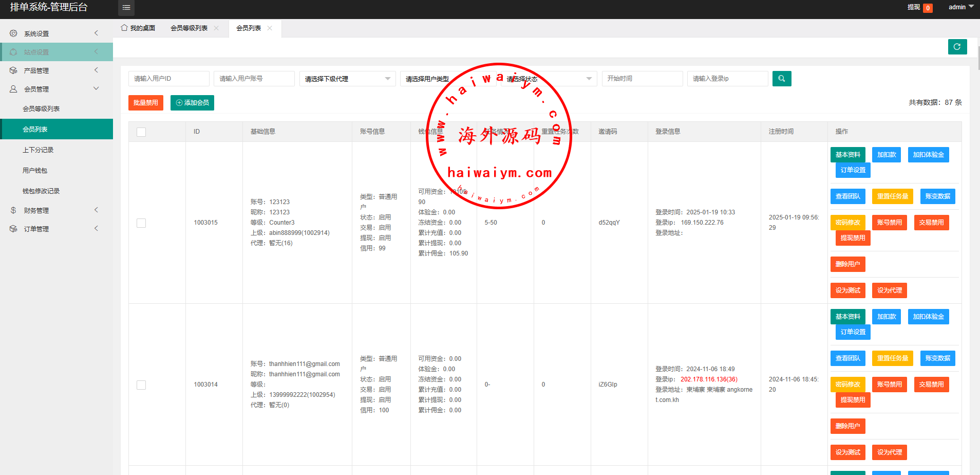Close the 会员列表 tab

pyautogui.click(x=270, y=28)
